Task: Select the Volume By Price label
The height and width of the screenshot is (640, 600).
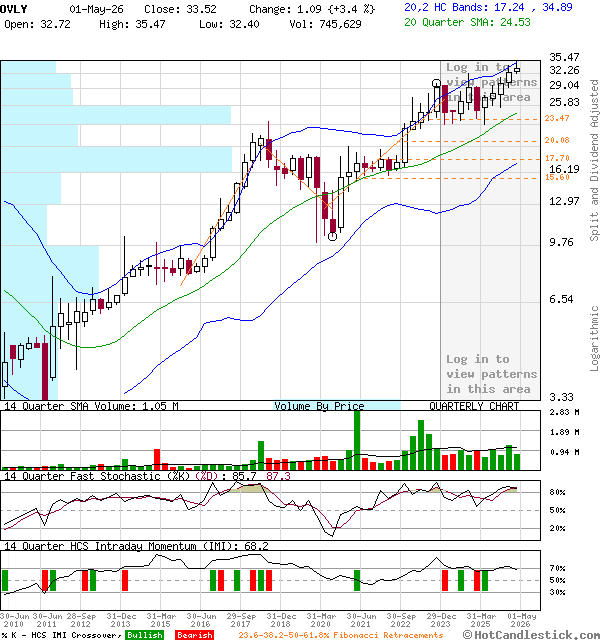Action: click(x=319, y=406)
